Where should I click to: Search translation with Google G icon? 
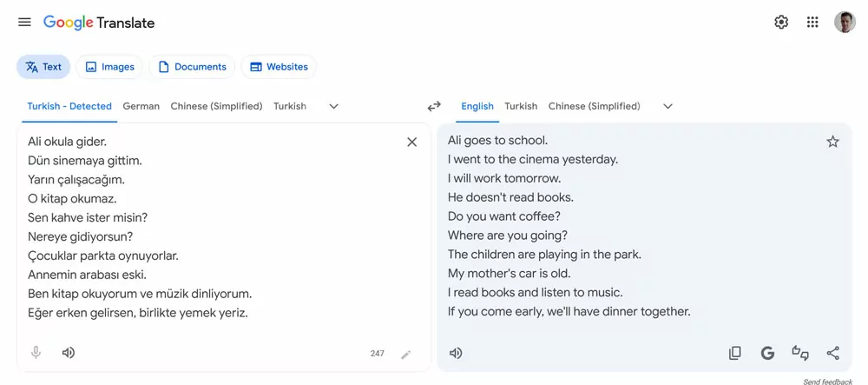point(767,354)
